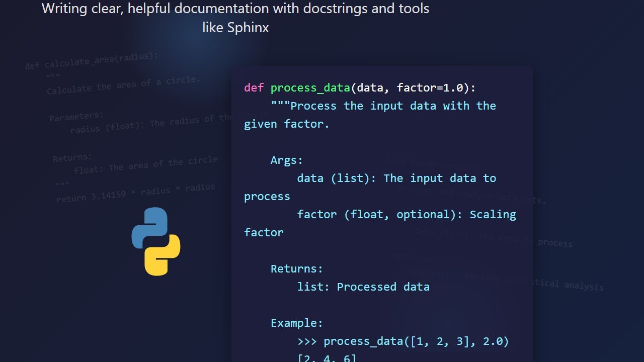
Task: Click the 'list: Processed data' line
Action: [363, 287]
